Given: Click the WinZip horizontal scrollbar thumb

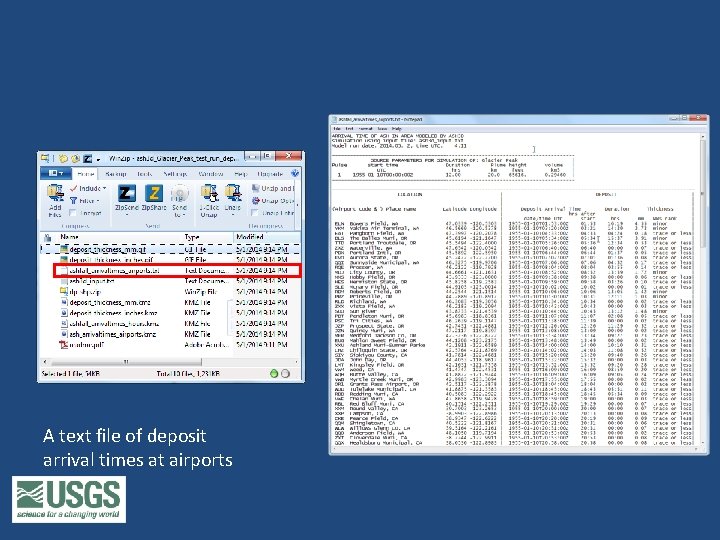Looking at the screenshot, I should [x=125, y=362].
